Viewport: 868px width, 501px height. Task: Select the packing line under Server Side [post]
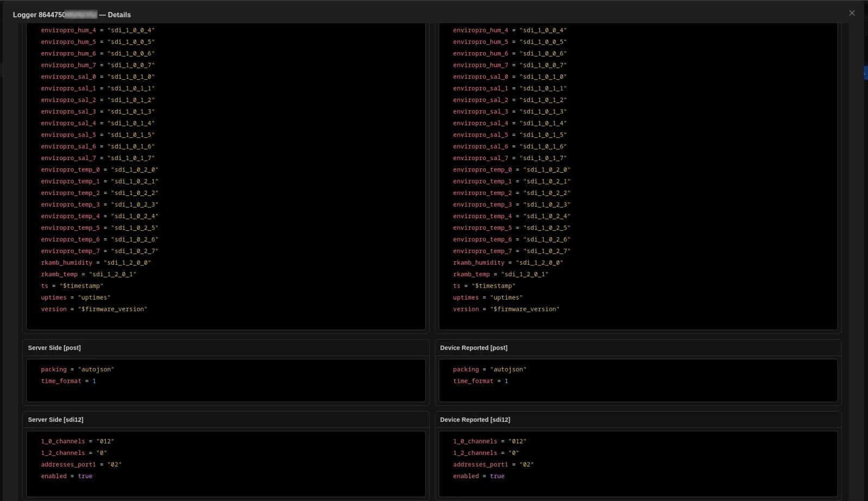point(78,370)
